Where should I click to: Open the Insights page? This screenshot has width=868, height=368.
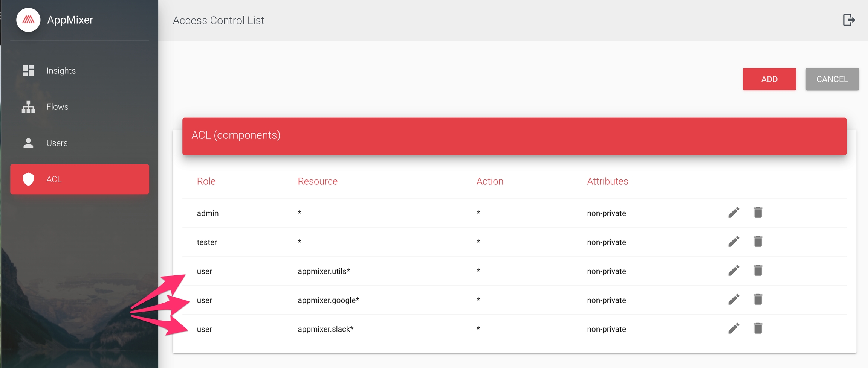point(61,71)
